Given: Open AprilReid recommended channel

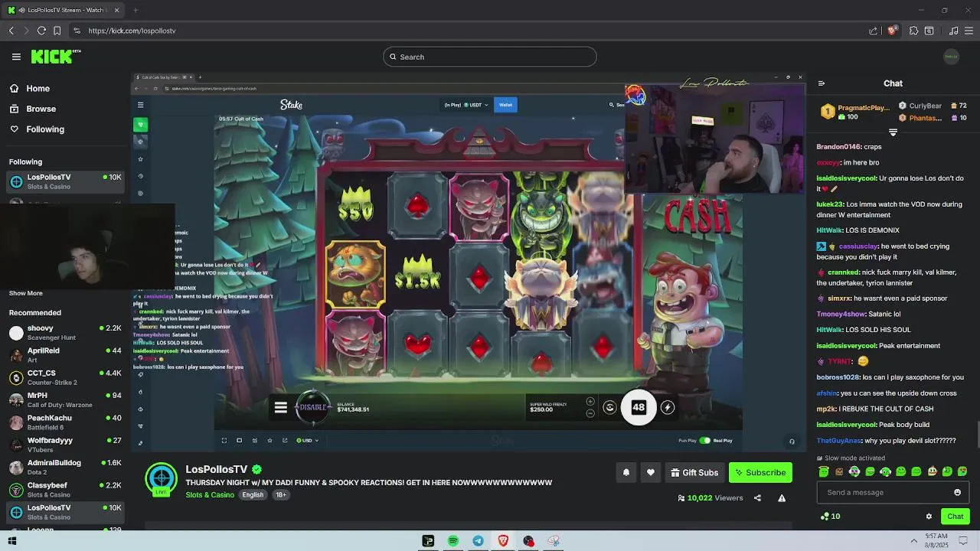Looking at the screenshot, I should pos(65,355).
